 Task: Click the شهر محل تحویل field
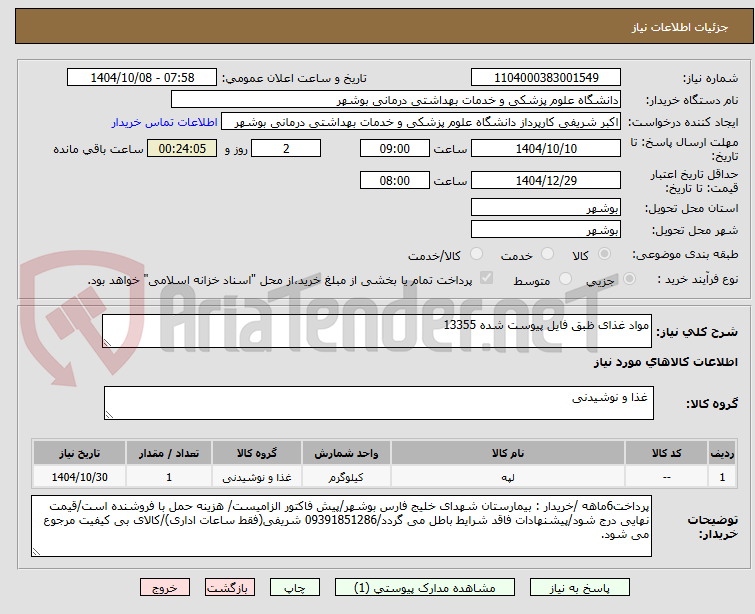[546, 230]
